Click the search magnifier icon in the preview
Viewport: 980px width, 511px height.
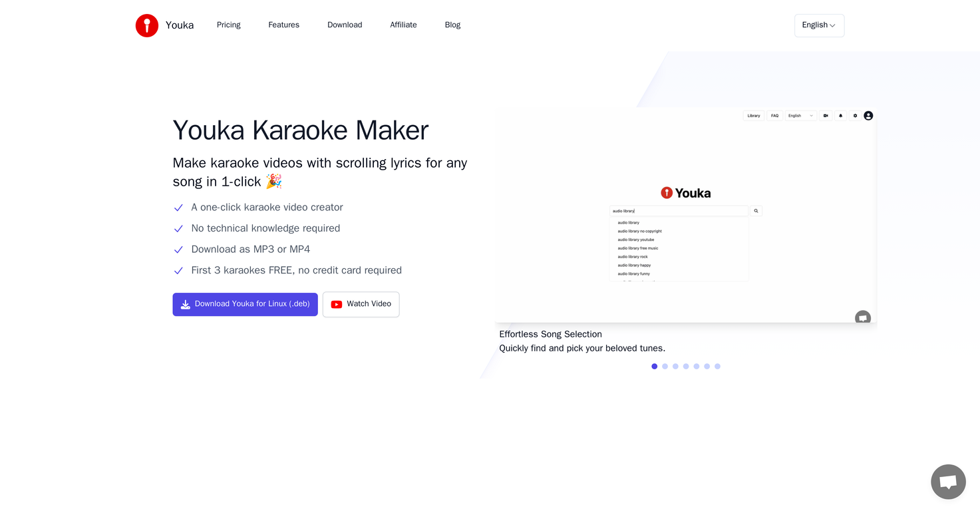click(756, 210)
